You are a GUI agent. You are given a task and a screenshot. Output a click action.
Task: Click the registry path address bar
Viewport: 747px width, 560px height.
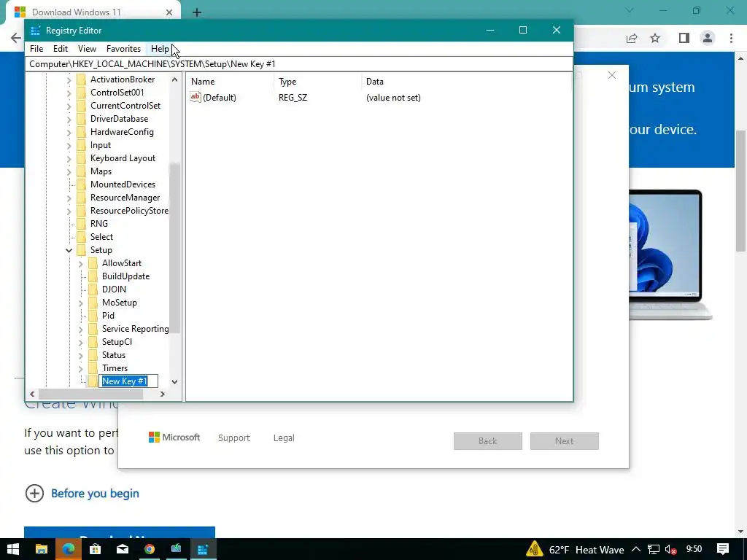[x=299, y=64]
